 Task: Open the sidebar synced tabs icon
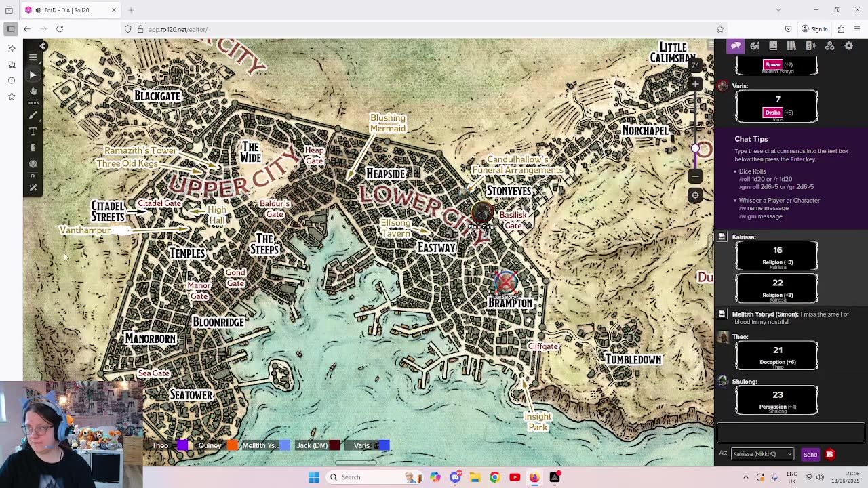12,64
